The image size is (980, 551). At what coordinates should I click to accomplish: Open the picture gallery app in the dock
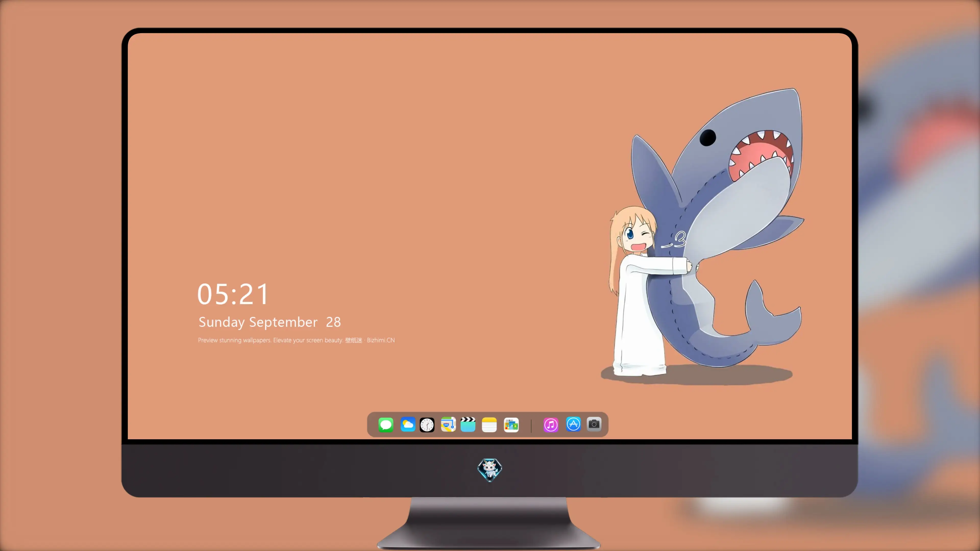511,425
